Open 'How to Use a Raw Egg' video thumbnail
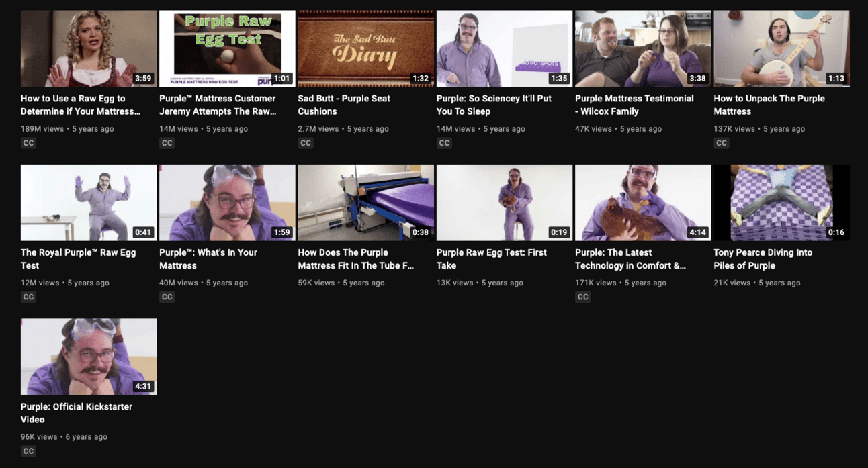 (x=89, y=48)
